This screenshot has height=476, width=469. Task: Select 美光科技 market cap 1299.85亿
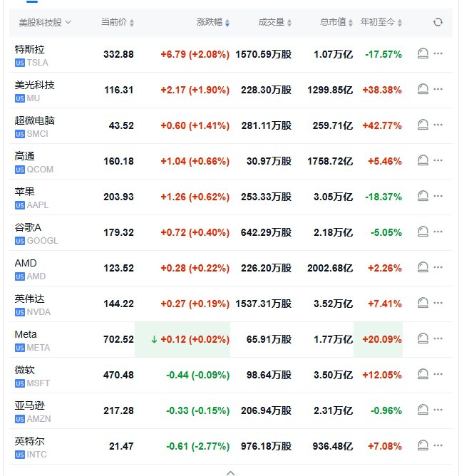(x=330, y=90)
